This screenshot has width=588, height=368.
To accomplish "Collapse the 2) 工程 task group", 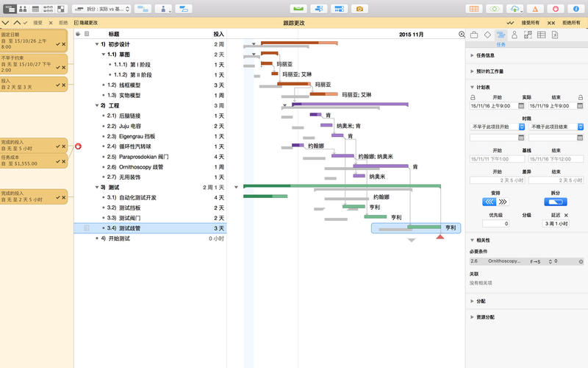I will (97, 106).
